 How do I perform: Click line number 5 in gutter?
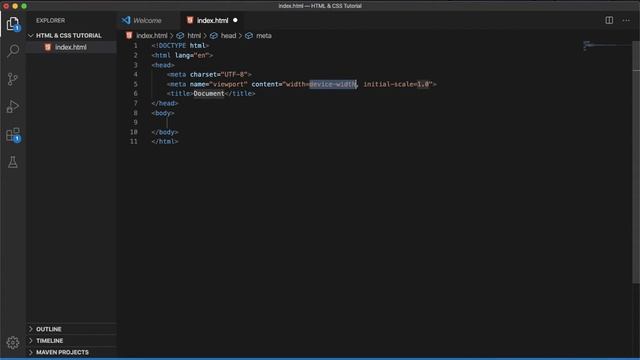136,84
